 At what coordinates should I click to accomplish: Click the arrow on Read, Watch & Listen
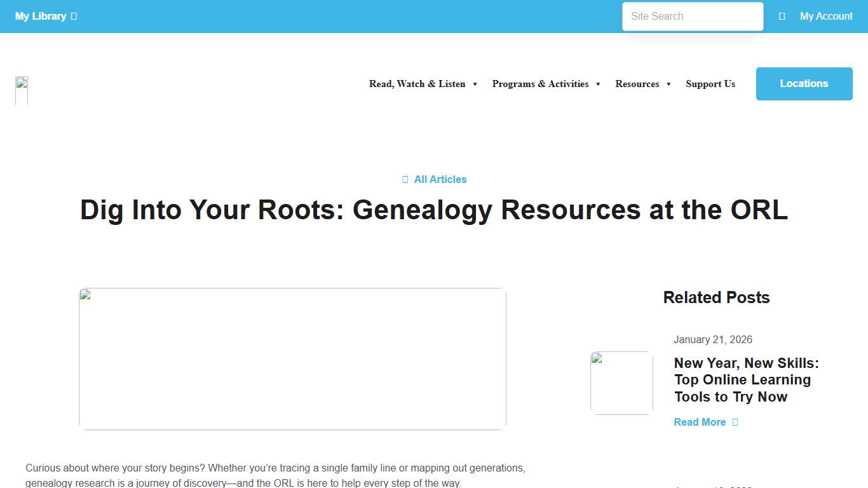click(x=475, y=84)
